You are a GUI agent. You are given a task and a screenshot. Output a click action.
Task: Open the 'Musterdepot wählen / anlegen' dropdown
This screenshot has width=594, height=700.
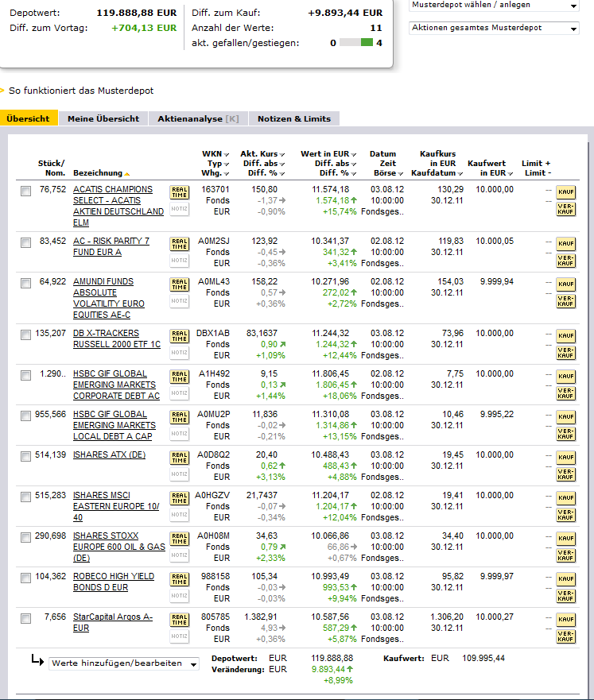tap(495, 6)
